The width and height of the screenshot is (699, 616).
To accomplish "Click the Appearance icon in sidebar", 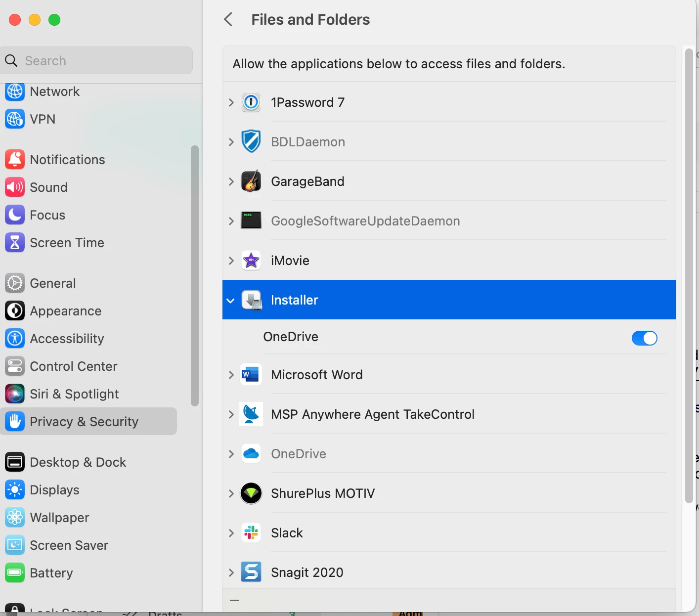I will 15,311.
